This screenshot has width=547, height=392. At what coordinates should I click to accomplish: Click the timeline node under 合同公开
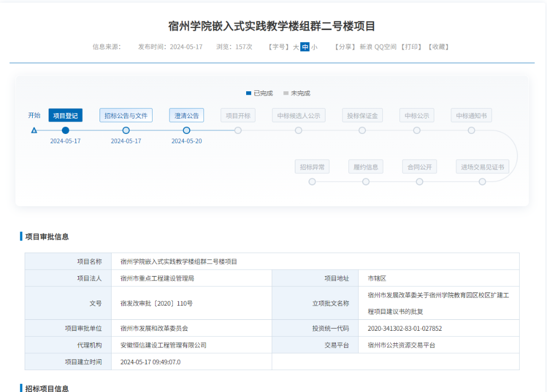420,182
